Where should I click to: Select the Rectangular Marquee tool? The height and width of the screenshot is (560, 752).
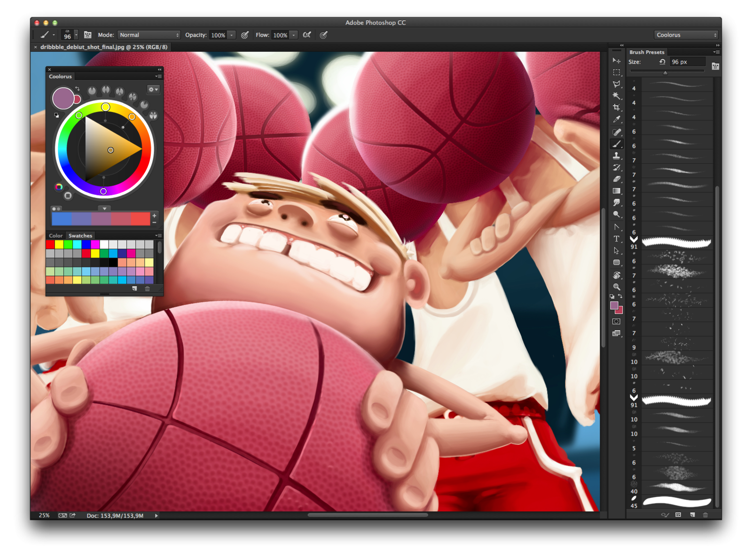pyautogui.click(x=616, y=72)
